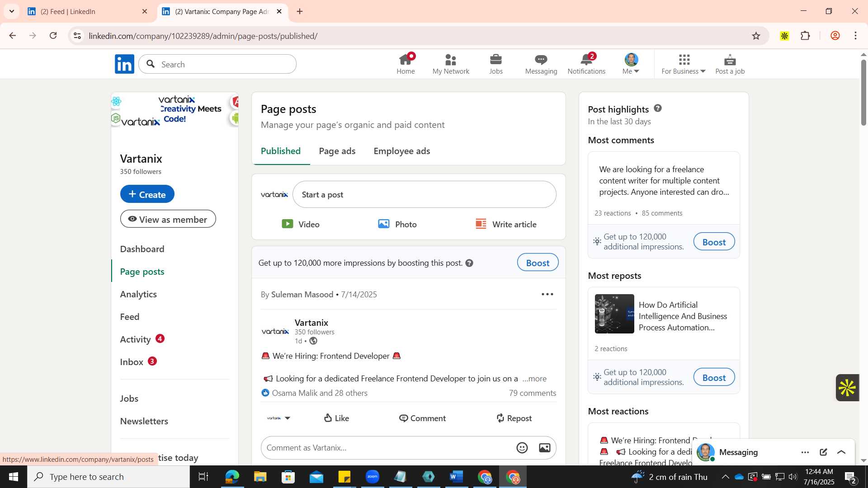
Task: Click browser address bar URL
Action: pyautogui.click(x=203, y=36)
